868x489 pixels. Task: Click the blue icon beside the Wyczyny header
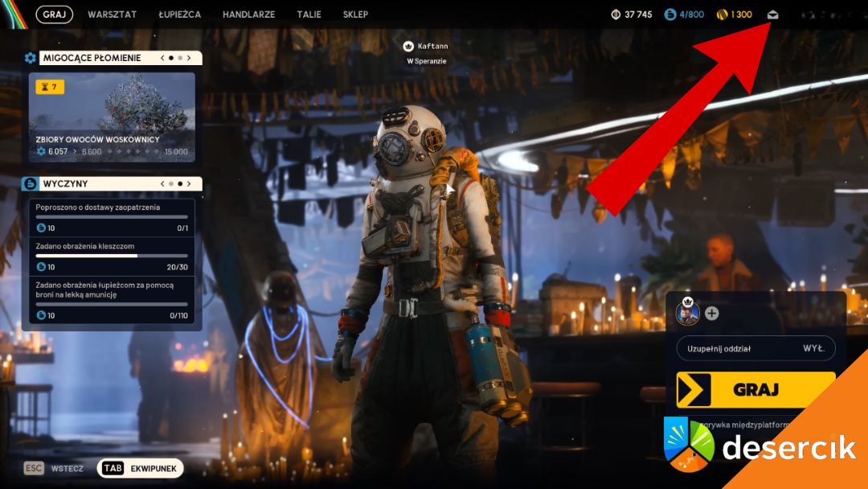point(31,183)
